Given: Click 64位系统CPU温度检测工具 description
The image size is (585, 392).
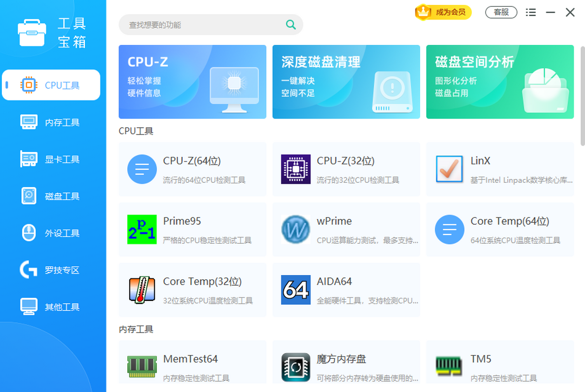Looking at the screenshot, I should (x=515, y=240).
